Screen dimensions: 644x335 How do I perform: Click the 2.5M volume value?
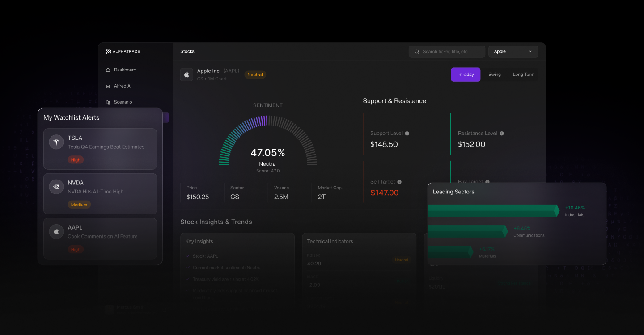click(x=281, y=197)
